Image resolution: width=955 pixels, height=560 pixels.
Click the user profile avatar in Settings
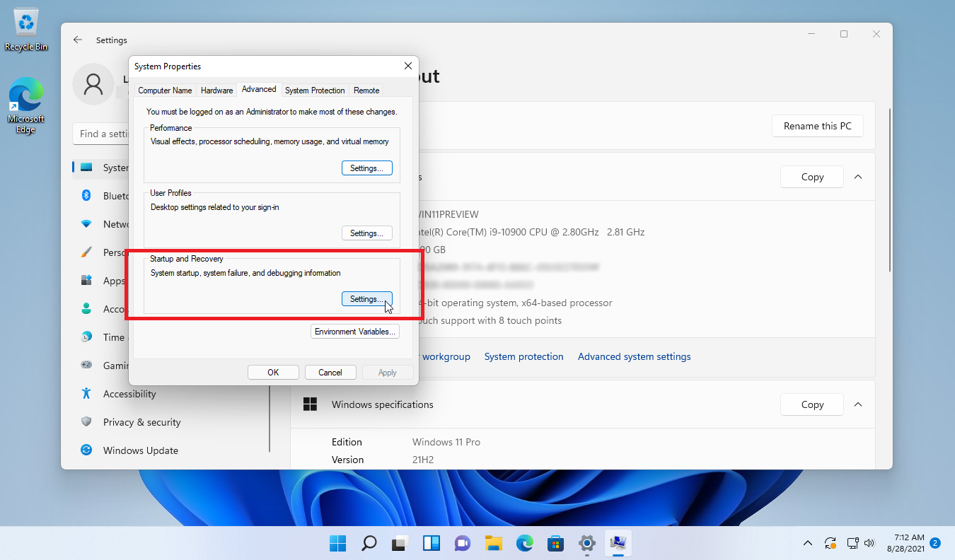pos(93,84)
